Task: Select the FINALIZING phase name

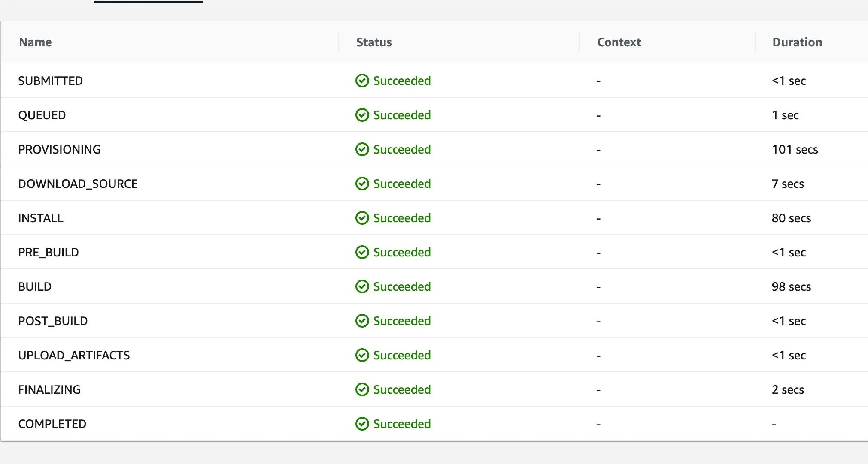Action: click(49, 389)
